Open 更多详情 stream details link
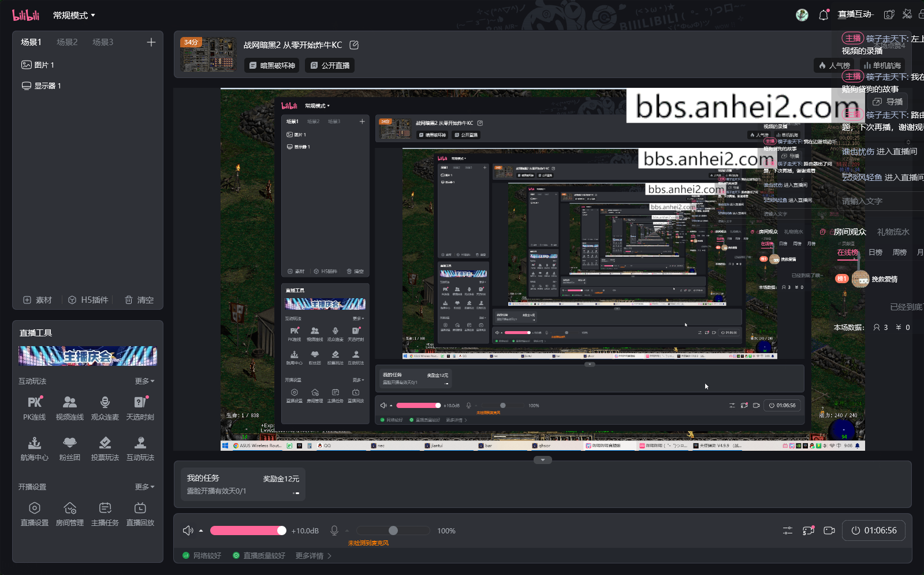 pos(314,556)
